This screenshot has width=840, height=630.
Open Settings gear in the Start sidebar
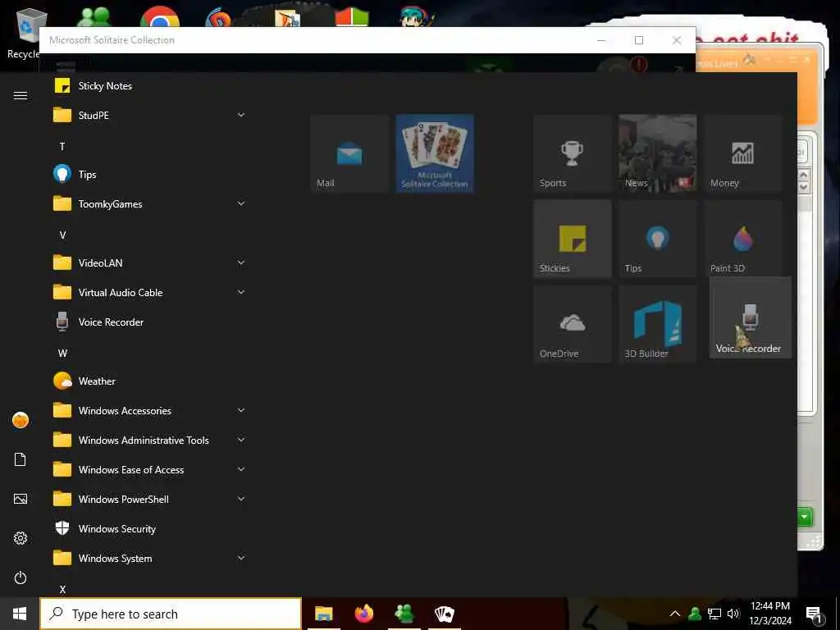(21, 538)
